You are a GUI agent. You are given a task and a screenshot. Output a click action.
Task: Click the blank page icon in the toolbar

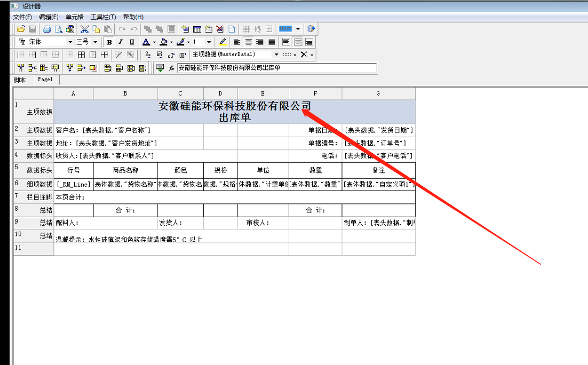coord(232,29)
